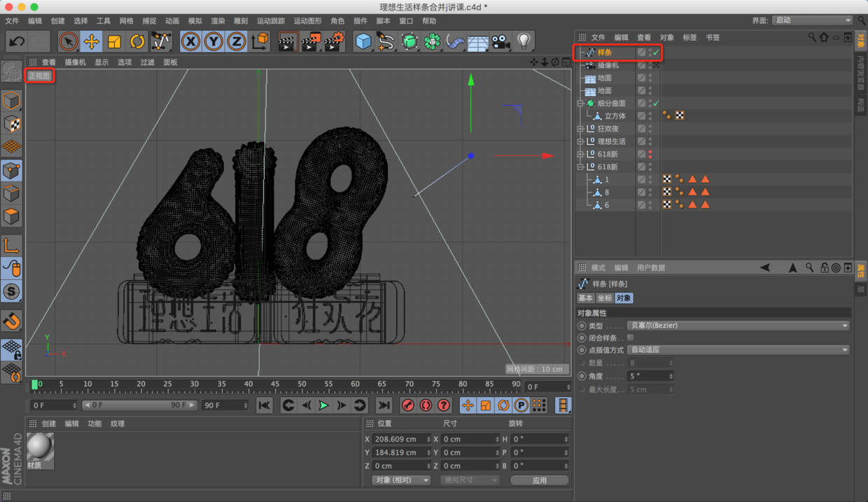This screenshot has width=868, height=502.
Task: Open 点插值方式 自动适应 dropdown
Action: tap(738, 350)
